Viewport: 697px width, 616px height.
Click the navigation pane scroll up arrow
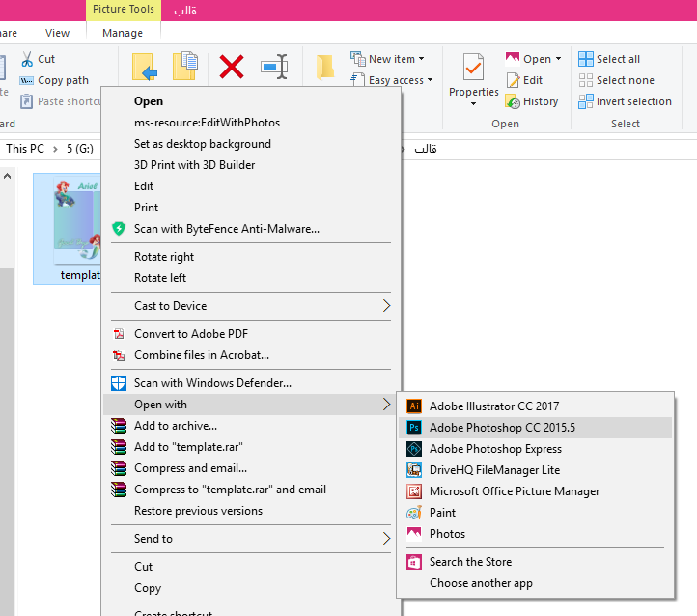click(x=7, y=177)
